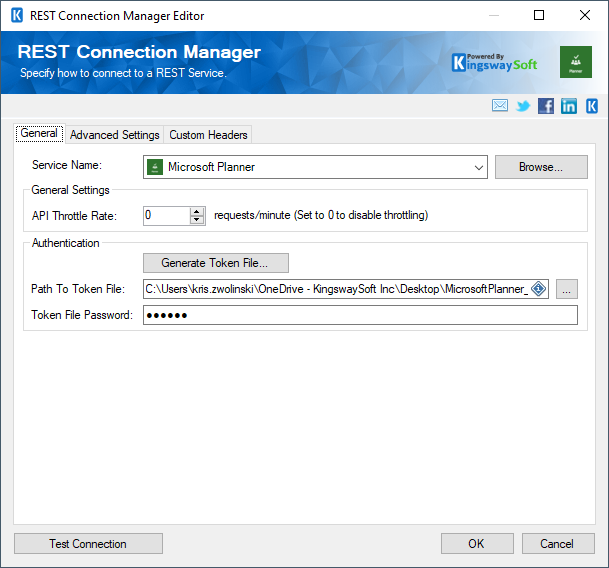609x568 pixels.
Task: Click the green Planner logo in banner
Action: (x=576, y=62)
